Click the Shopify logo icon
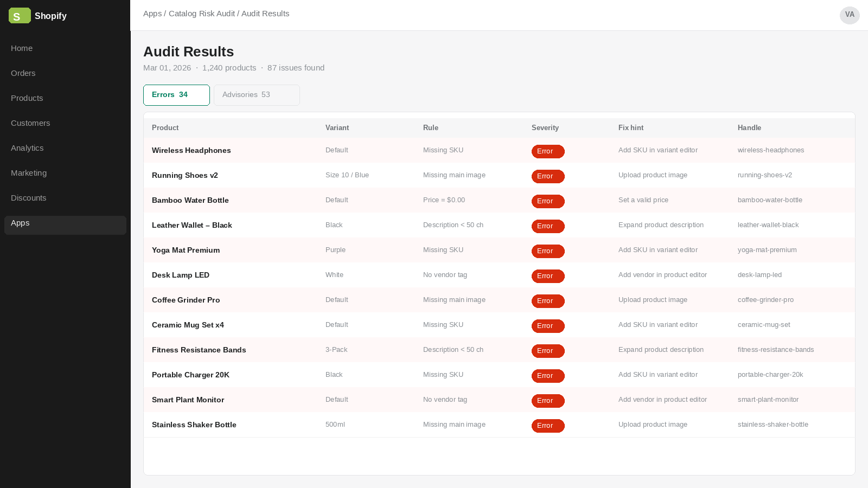The image size is (868, 488). [20, 16]
